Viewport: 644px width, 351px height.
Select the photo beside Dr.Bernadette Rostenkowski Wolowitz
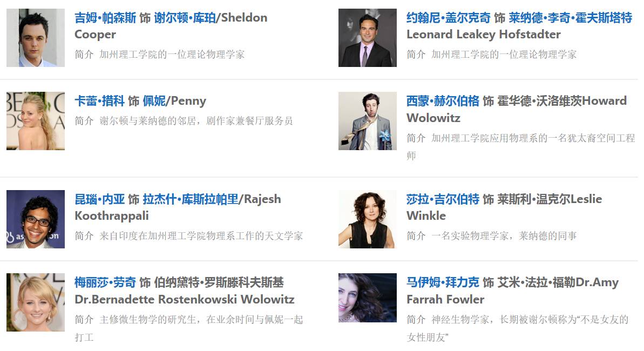coord(36,302)
